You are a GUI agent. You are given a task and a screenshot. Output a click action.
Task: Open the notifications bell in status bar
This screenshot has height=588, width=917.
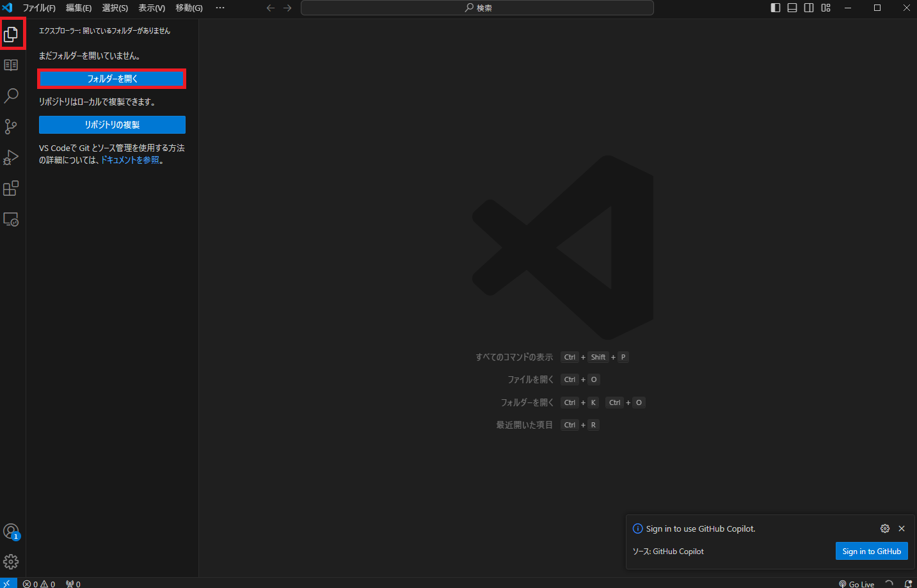(x=908, y=584)
